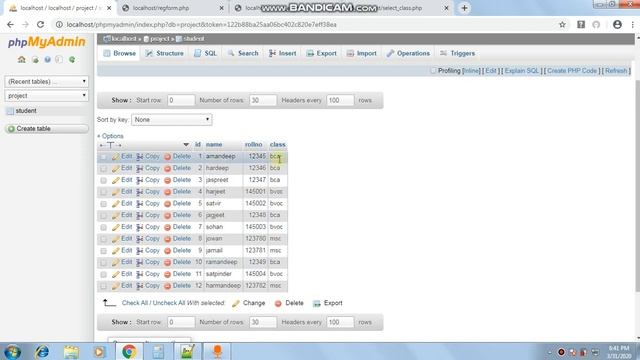Viewport: 640px width, 360px height.
Task: Open the Recent tables dropdown
Action: coord(47,82)
